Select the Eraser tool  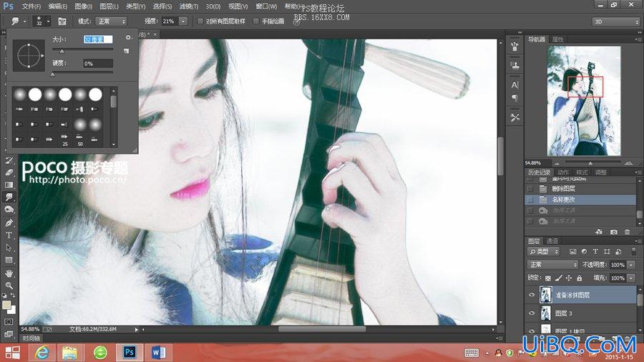coord(9,172)
